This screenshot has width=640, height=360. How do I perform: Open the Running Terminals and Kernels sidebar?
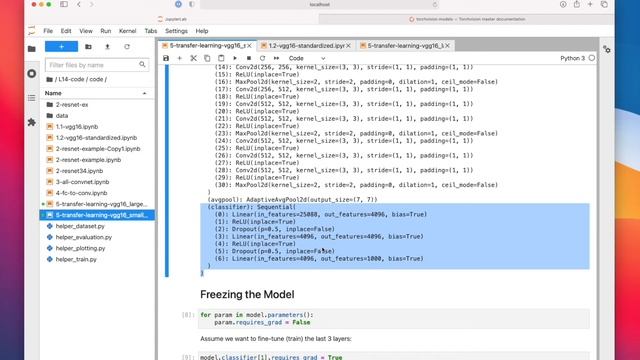(31, 74)
